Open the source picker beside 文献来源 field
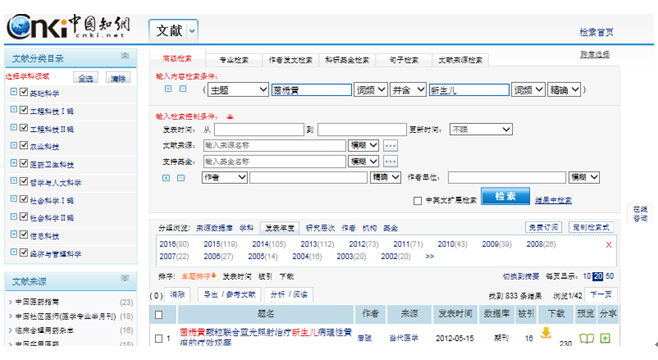 (390, 146)
